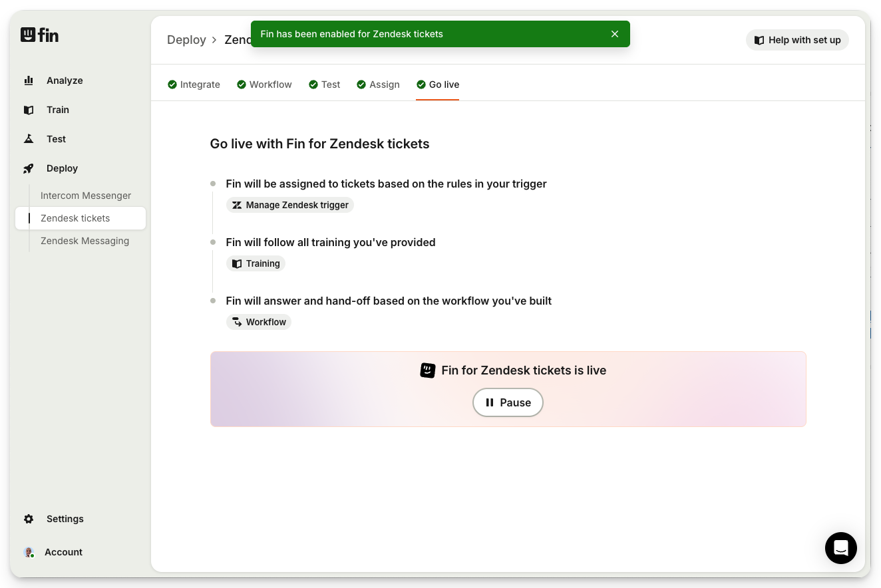Screen dimensions: 881x588
Task: Pause Fin for Zendesk tickets
Action: tap(508, 402)
